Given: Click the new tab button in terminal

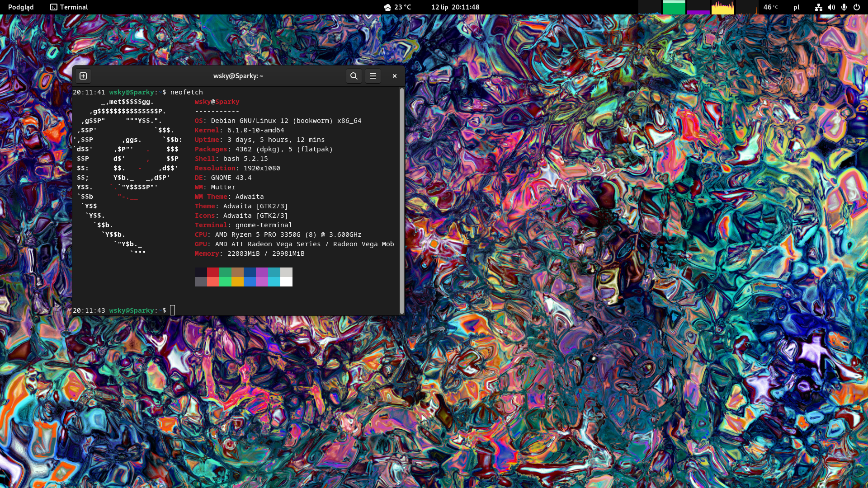Looking at the screenshot, I should pos(83,76).
